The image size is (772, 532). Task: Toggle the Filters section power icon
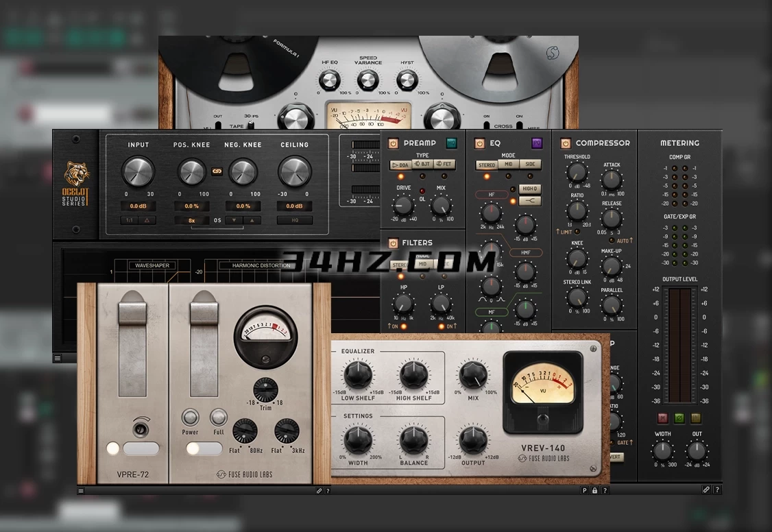point(393,243)
